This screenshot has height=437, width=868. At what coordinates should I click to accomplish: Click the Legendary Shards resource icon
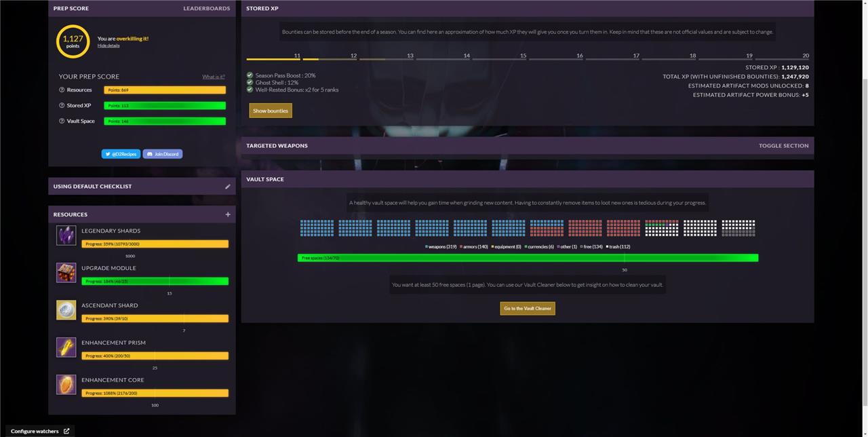coord(66,235)
